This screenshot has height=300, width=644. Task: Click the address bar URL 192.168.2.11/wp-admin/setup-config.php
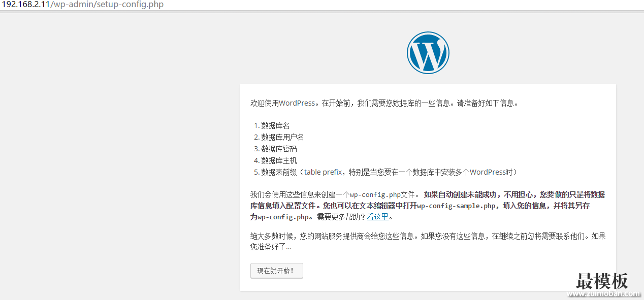click(83, 5)
